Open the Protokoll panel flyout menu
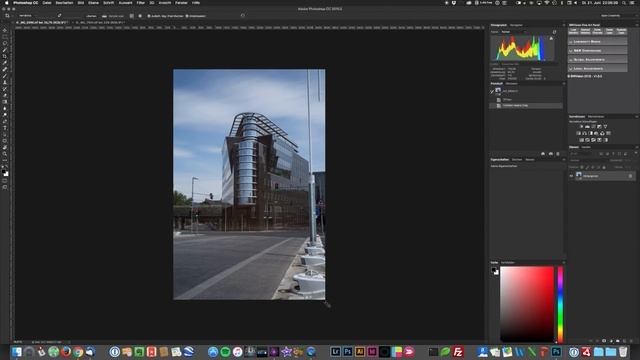Screen dimensions: 640x360 point(564,84)
